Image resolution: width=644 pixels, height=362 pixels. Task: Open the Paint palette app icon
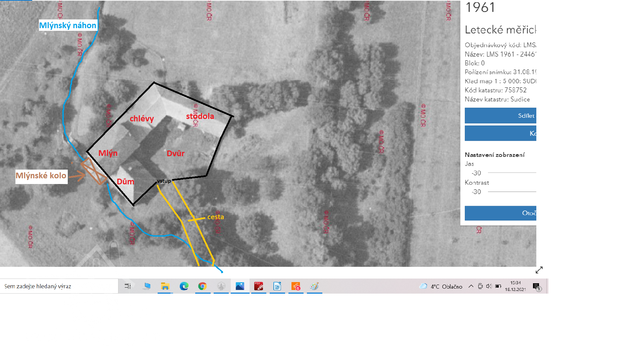[314, 286]
